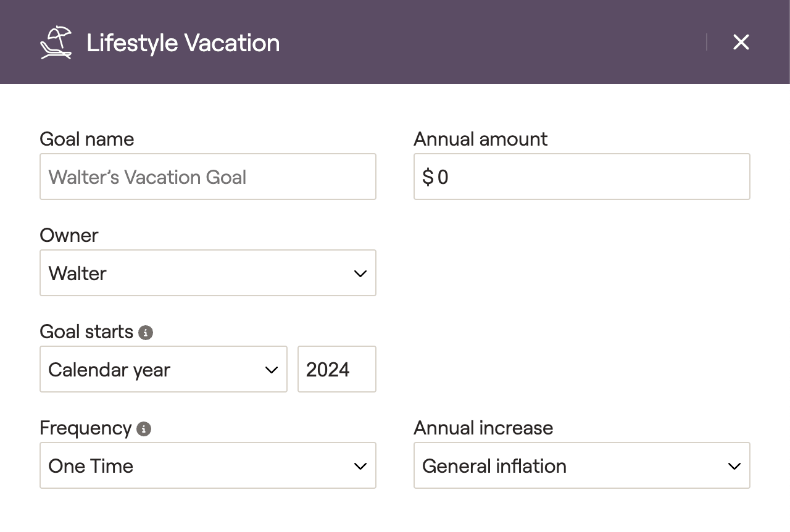
Task: Click the dollar sign in Annual amount
Action: (x=428, y=178)
